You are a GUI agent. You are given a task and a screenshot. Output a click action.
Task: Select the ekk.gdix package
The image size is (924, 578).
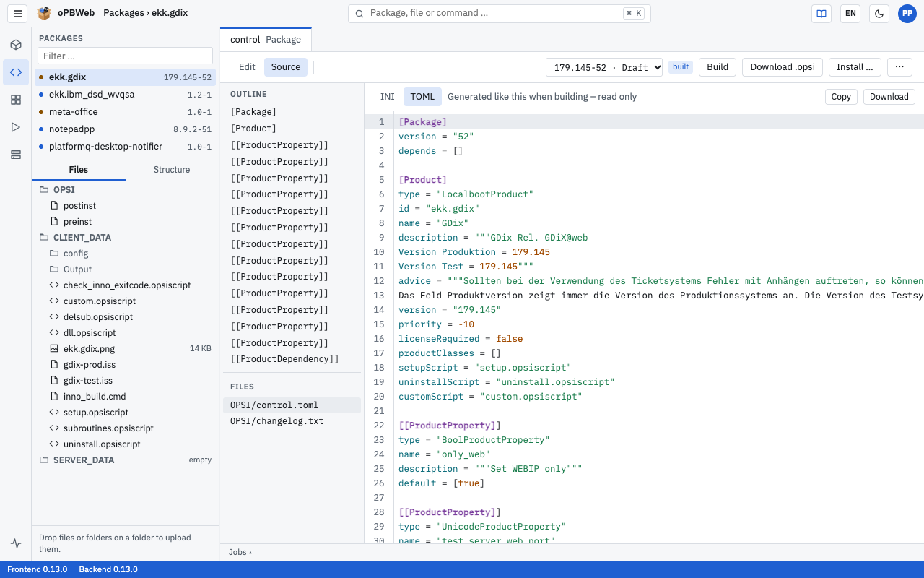pos(125,77)
